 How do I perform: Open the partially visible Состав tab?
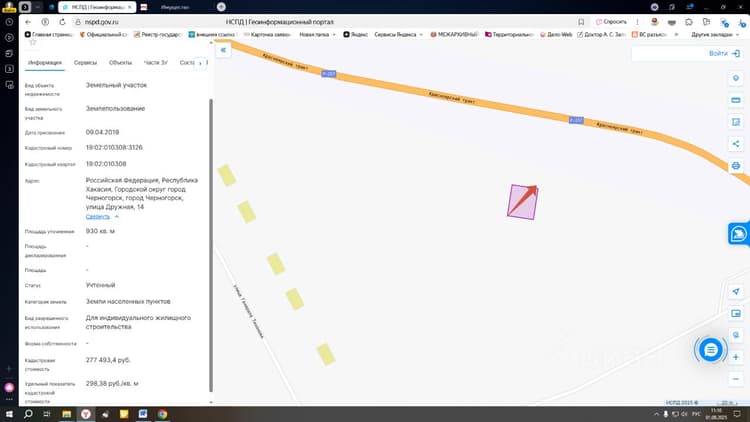(x=187, y=63)
